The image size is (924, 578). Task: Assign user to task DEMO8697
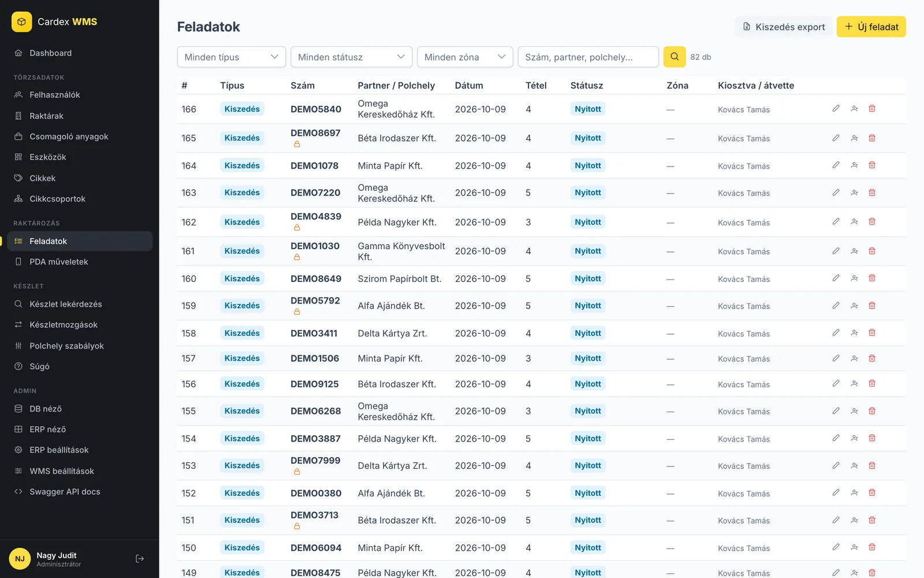point(854,138)
